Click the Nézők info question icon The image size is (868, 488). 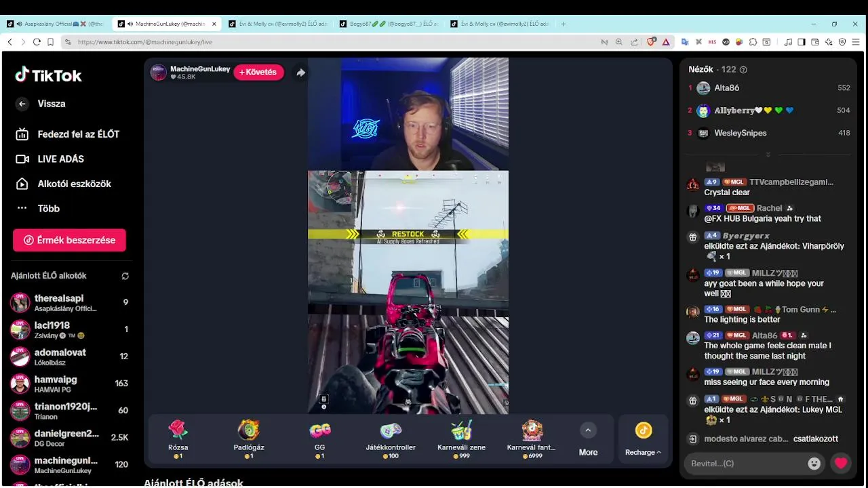(x=743, y=70)
